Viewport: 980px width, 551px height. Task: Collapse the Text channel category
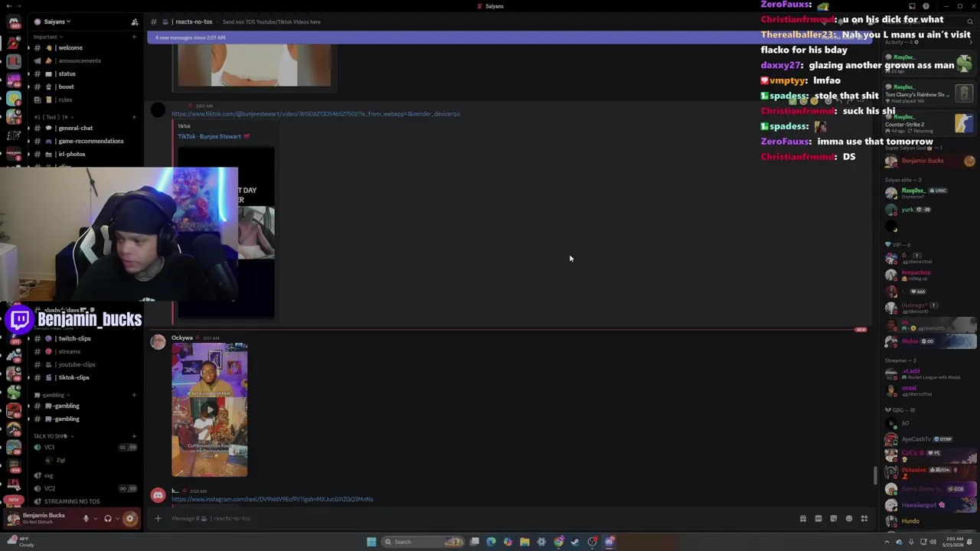click(x=52, y=117)
